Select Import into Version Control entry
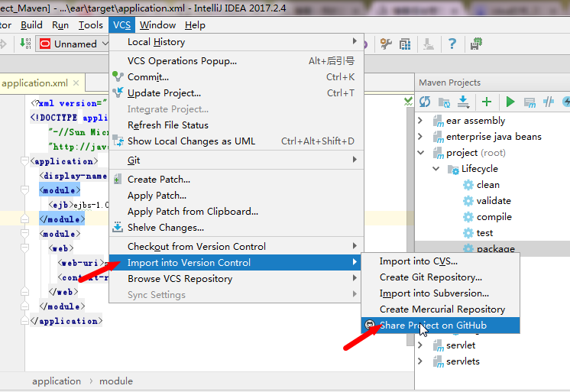570x392 pixels. (x=235, y=262)
